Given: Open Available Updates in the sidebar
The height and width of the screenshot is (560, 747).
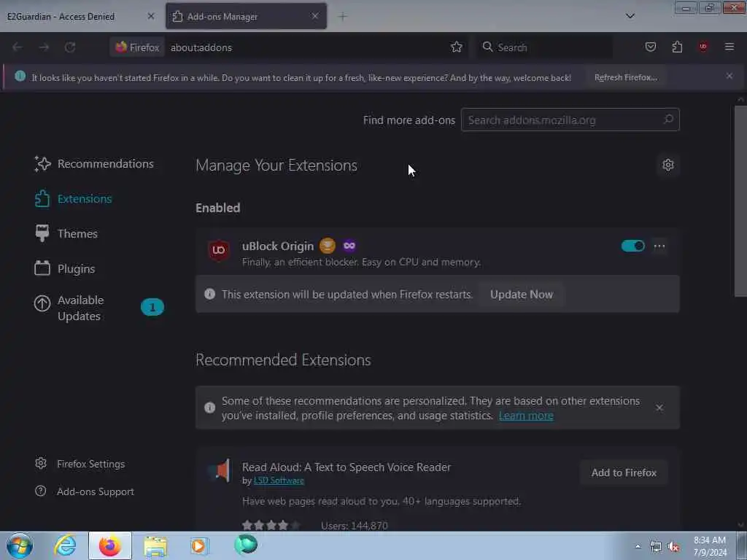Looking at the screenshot, I should pyautogui.click(x=98, y=308).
